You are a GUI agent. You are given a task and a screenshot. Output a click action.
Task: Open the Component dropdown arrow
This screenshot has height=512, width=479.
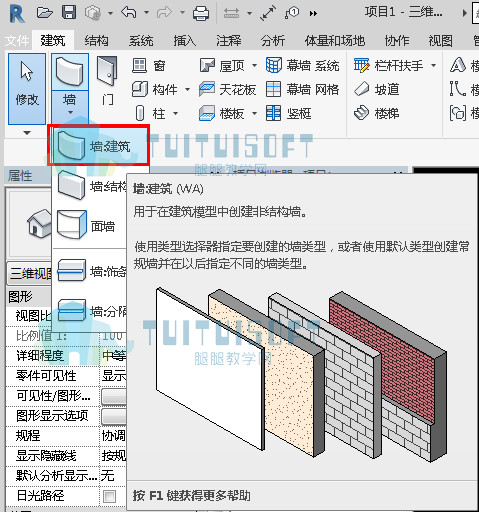(187, 89)
